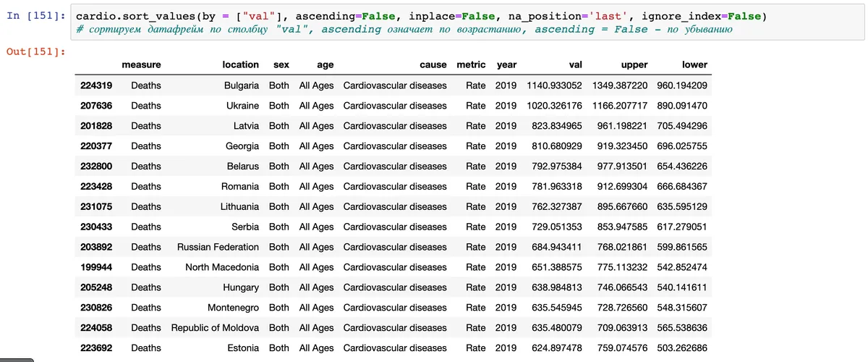Click the Out[151] output prompt
868x362 pixels.
coord(36,51)
